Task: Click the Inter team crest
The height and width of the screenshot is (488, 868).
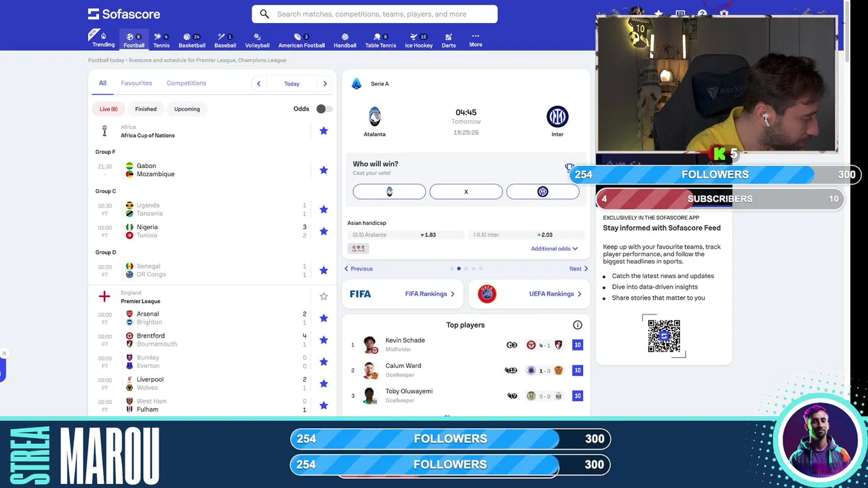Action: (x=557, y=117)
